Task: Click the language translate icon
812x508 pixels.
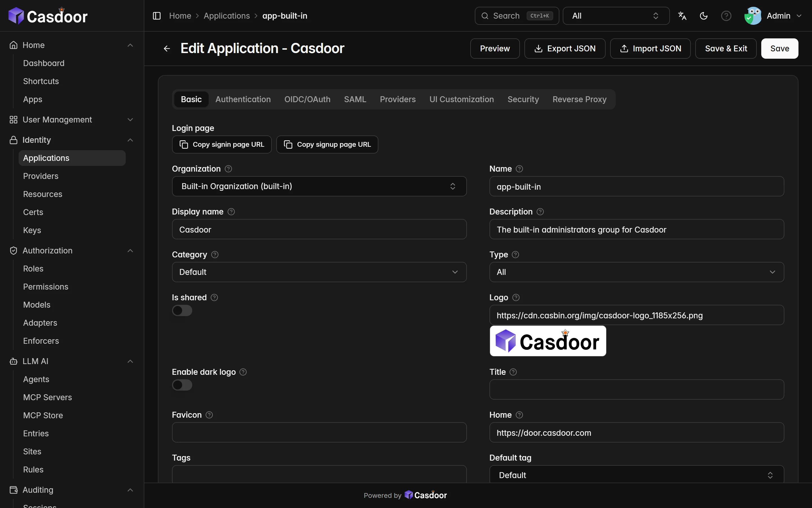Action: (x=682, y=16)
